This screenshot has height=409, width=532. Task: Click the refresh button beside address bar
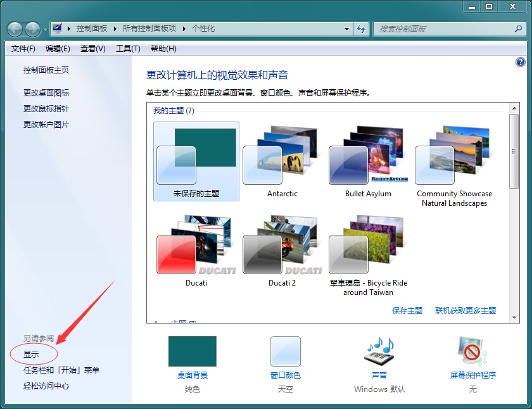pyautogui.click(x=362, y=28)
